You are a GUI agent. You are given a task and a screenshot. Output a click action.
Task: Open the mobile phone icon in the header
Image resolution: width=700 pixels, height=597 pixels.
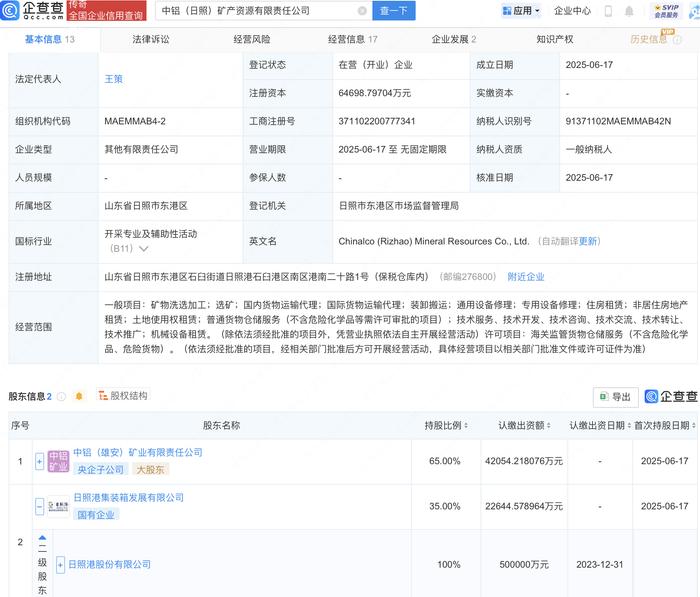[x=608, y=11]
